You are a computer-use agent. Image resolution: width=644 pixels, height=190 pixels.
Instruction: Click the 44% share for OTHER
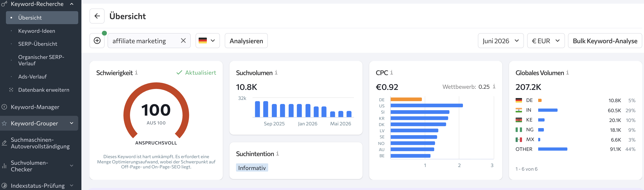click(x=630, y=149)
